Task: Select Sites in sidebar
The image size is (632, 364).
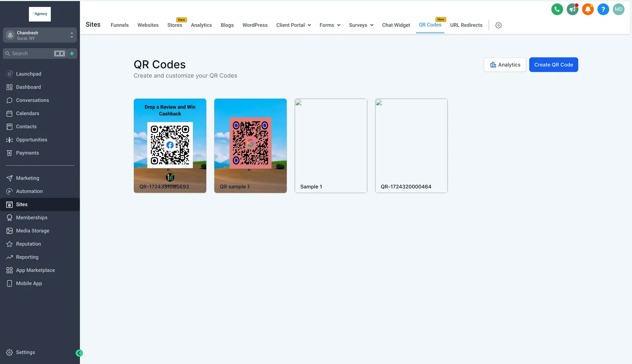Action: coord(40,205)
